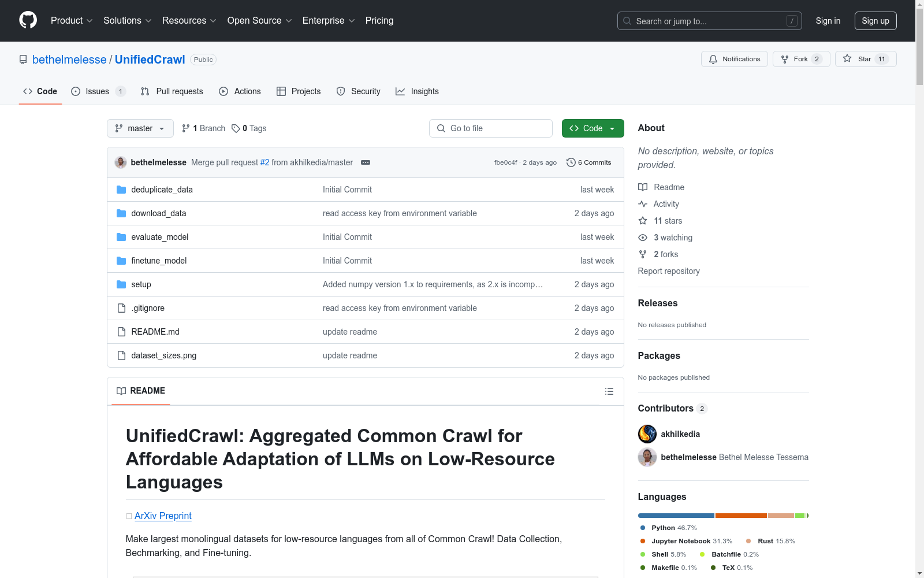Switch to the Code tab
The height and width of the screenshot is (578, 924).
[x=40, y=91]
